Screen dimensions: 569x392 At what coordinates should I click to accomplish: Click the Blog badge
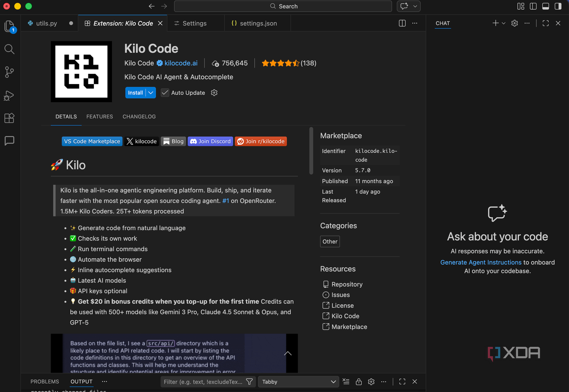tap(173, 141)
